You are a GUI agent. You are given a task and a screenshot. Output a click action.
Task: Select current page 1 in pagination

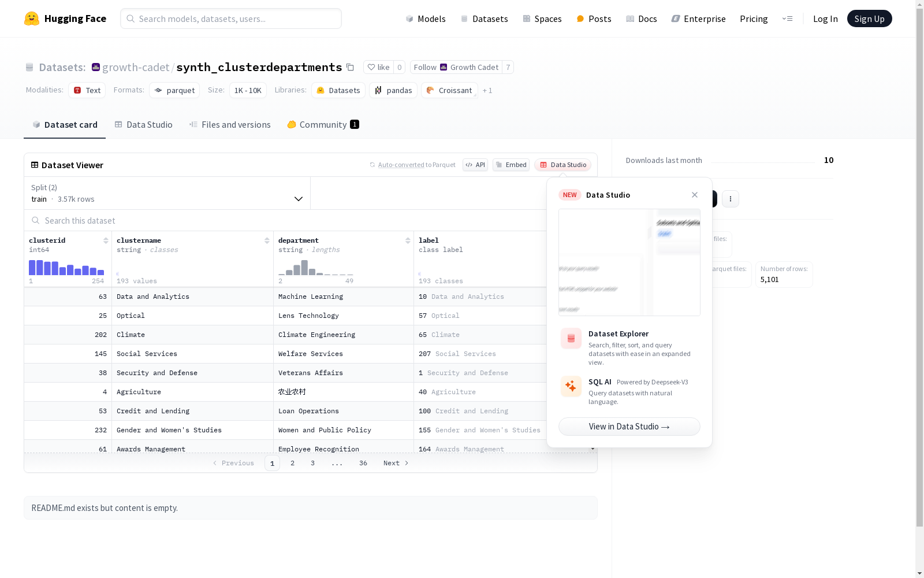tap(272, 463)
